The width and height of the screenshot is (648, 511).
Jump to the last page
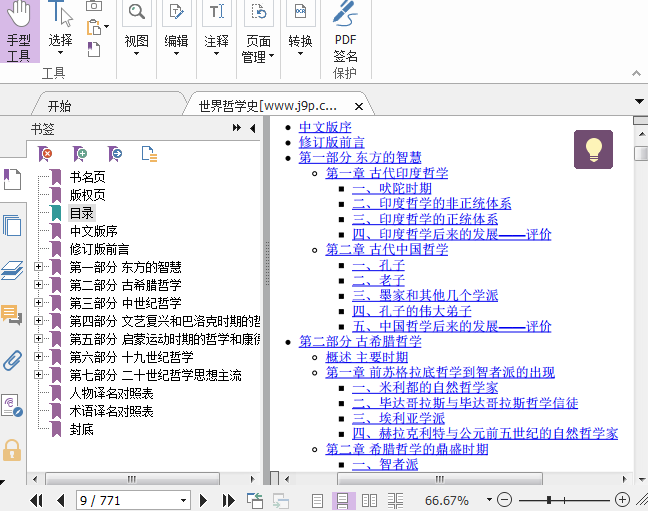(228, 501)
